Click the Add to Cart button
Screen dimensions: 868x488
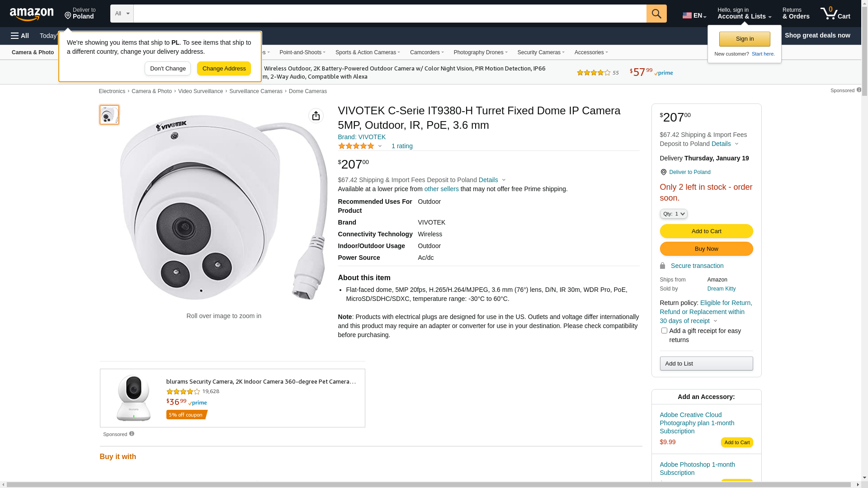tap(706, 231)
